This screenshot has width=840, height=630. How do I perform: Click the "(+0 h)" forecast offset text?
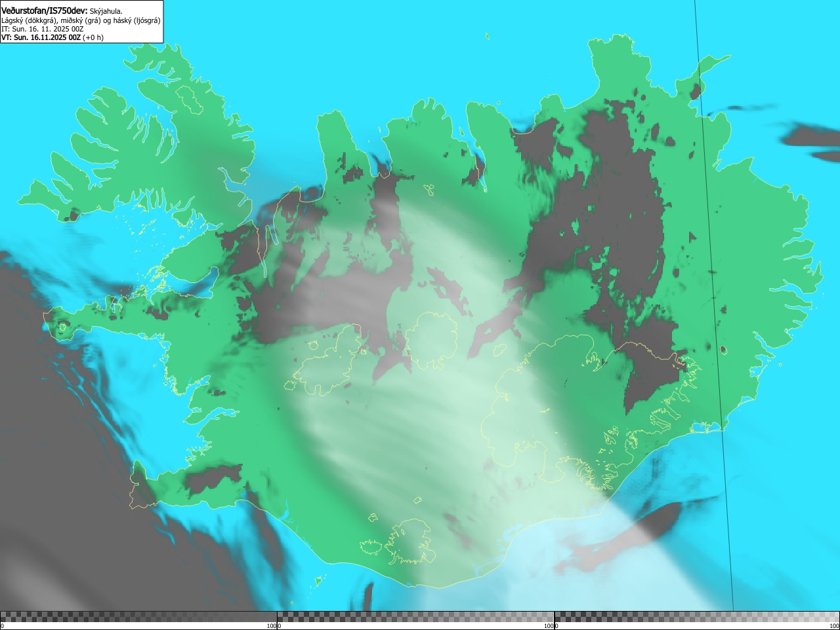click(93, 37)
